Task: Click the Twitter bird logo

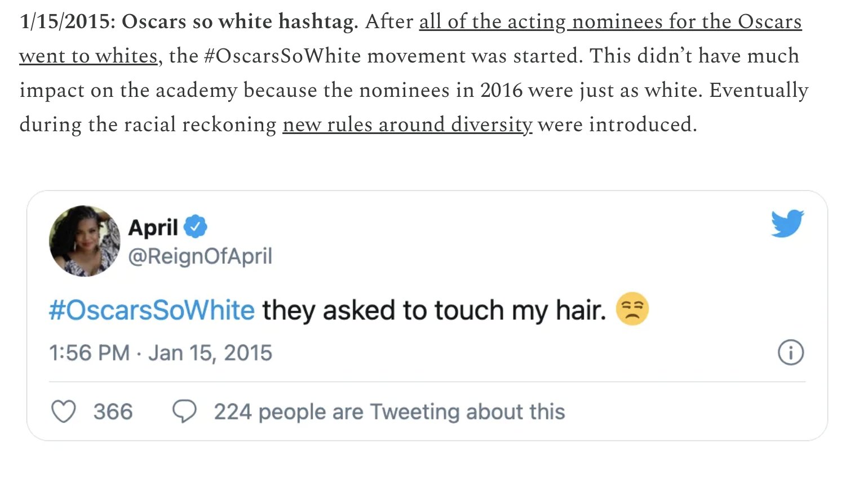Action: click(787, 224)
